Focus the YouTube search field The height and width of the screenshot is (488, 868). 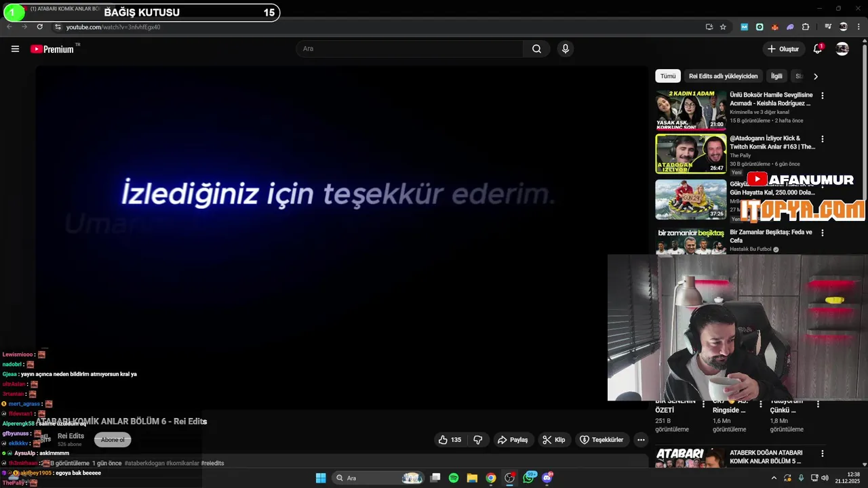point(409,49)
